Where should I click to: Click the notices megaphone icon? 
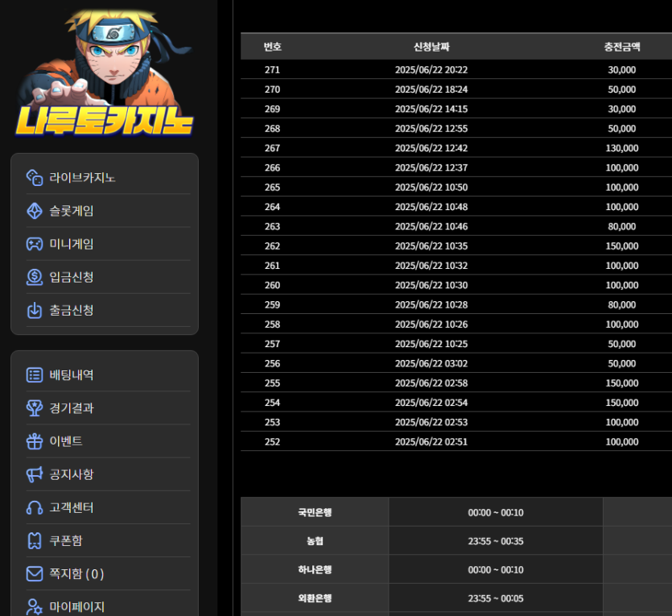click(x=35, y=474)
